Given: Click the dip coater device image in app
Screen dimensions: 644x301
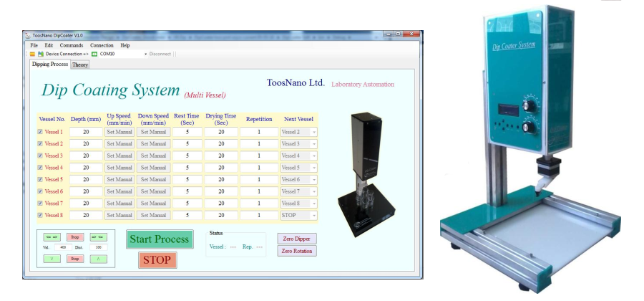Looking at the screenshot, I should [369, 176].
